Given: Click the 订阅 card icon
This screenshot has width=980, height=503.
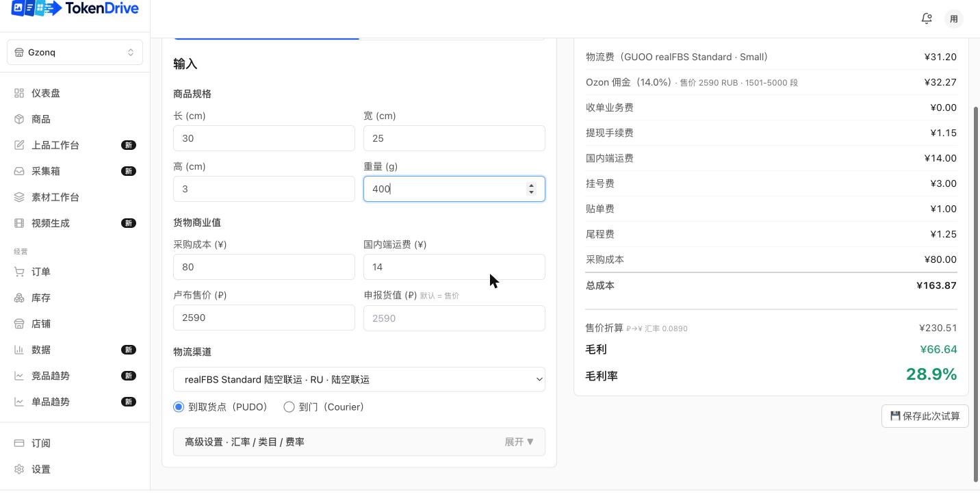Looking at the screenshot, I should (19, 443).
